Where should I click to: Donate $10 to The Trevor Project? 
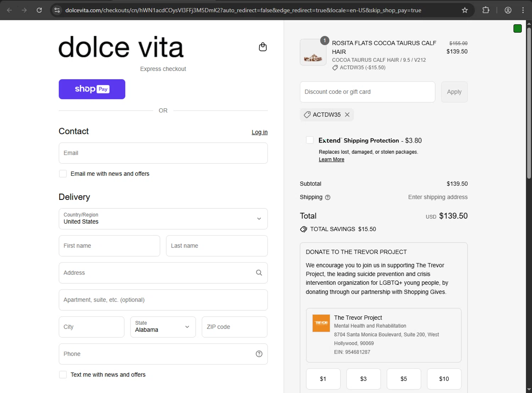click(444, 379)
